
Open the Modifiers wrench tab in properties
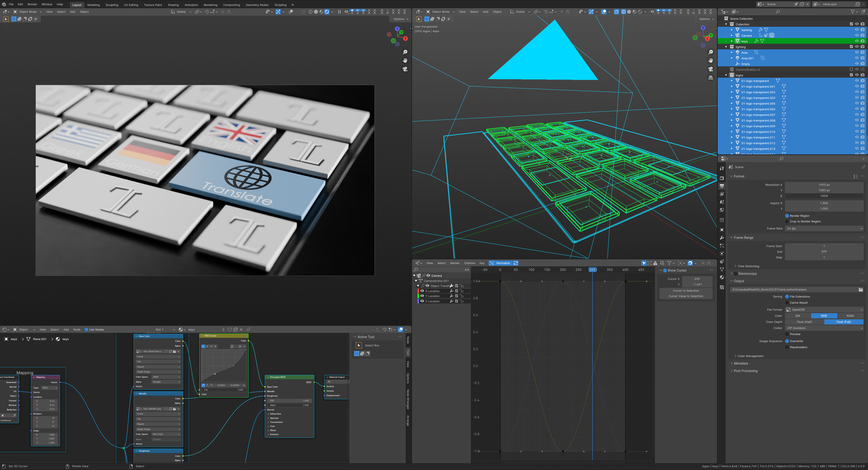pyautogui.click(x=722, y=237)
